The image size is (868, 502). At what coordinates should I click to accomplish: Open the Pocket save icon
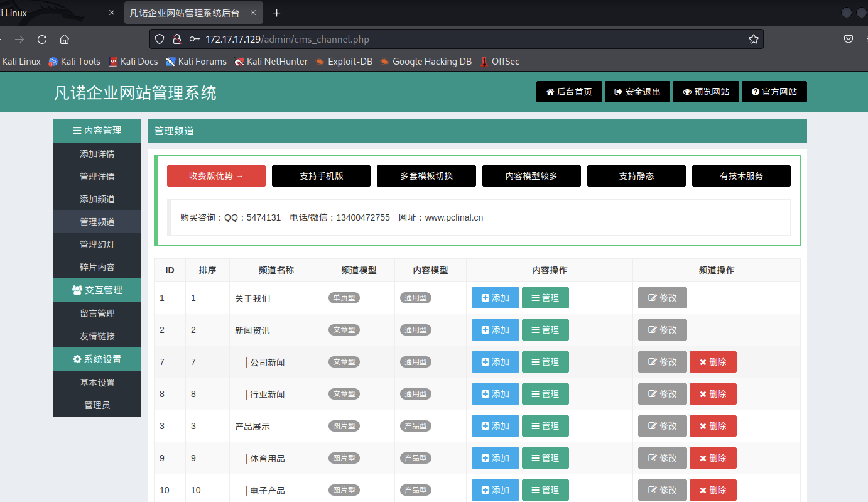[x=848, y=39]
